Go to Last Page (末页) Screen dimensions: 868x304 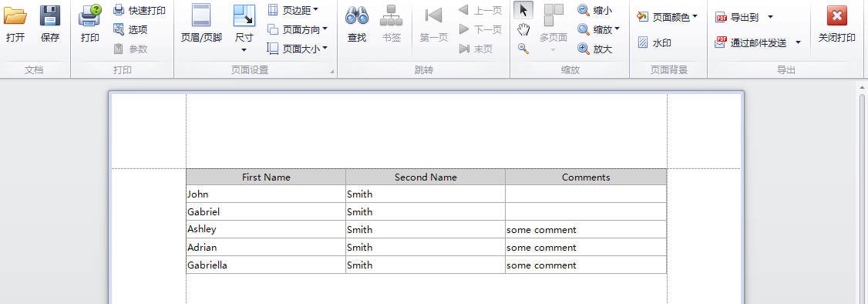pos(476,49)
